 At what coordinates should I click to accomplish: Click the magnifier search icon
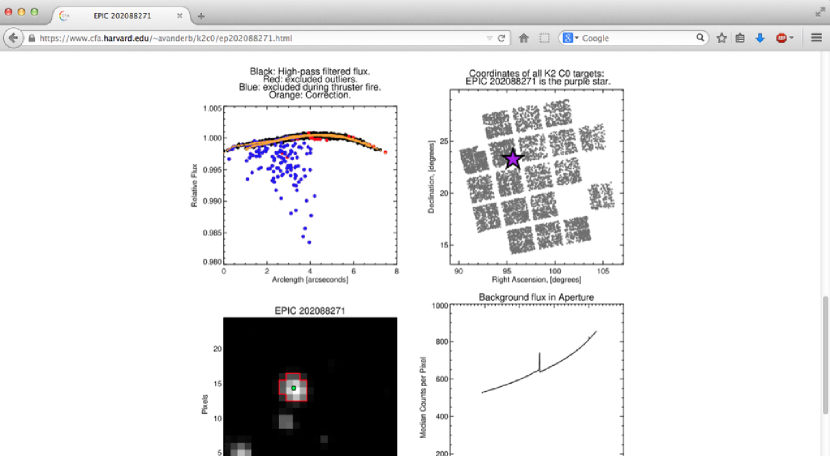700,38
